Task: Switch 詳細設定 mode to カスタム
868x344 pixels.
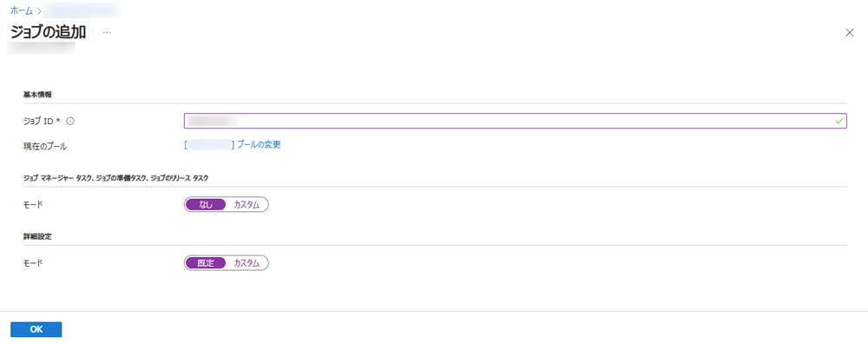Action: tap(247, 262)
